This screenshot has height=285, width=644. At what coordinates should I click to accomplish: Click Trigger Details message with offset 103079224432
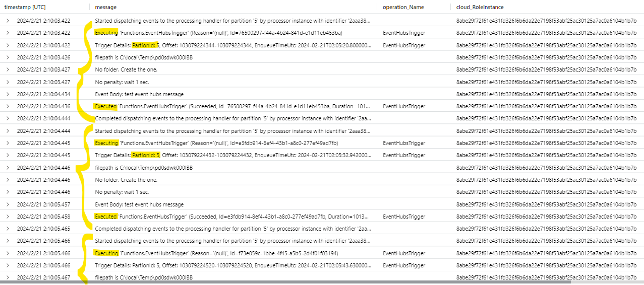(232, 155)
